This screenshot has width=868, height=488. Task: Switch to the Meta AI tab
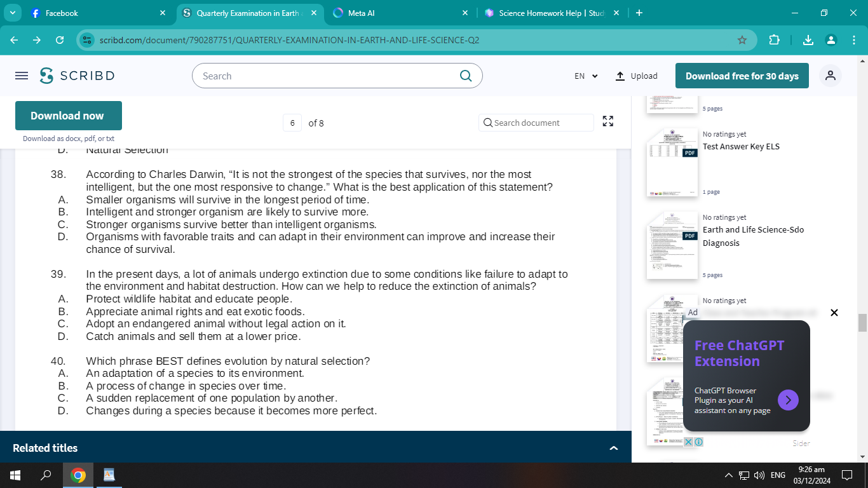pyautogui.click(x=400, y=13)
